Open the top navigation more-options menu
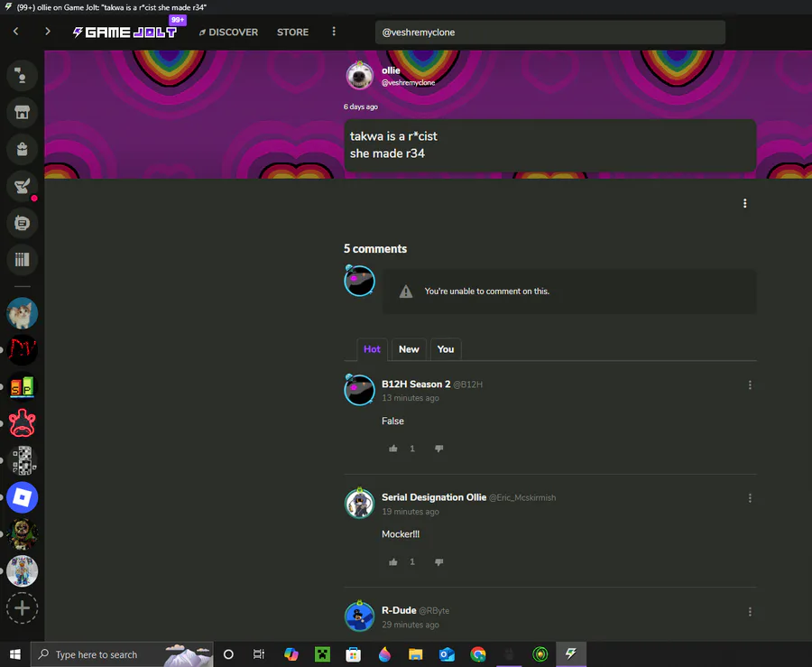The width and height of the screenshot is (812, 667). pyautogui.click(x=334, y=32)
